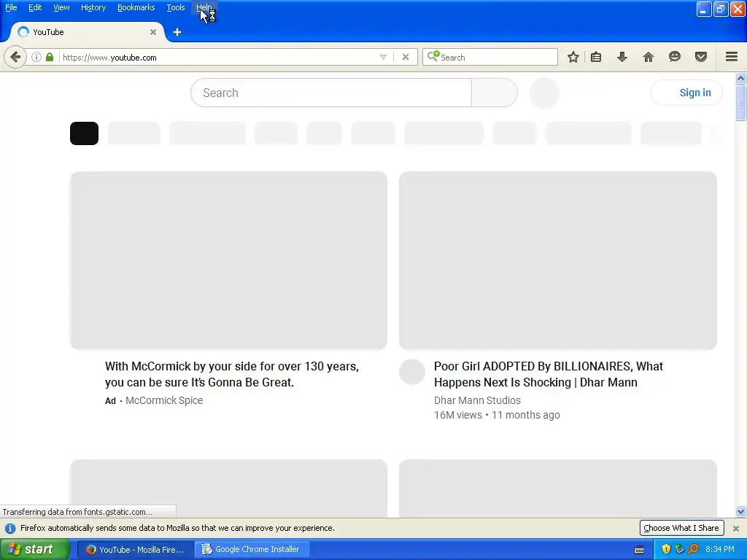Image resolution: width=747 pixels, height=560 pixels.
Task: Select YouTube Mozilla Firefox taskbar button
Action: tap(135, 550)
